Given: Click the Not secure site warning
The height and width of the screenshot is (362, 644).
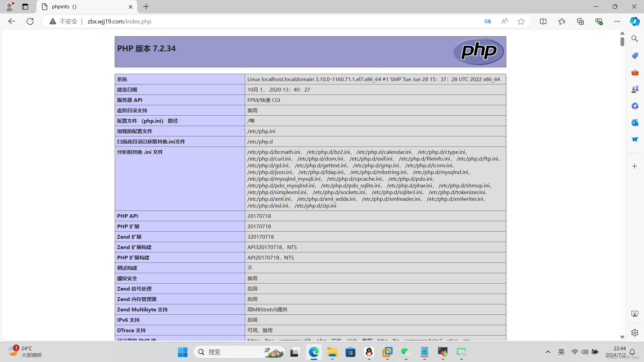Looking at the screenshot, I should 64,21.
